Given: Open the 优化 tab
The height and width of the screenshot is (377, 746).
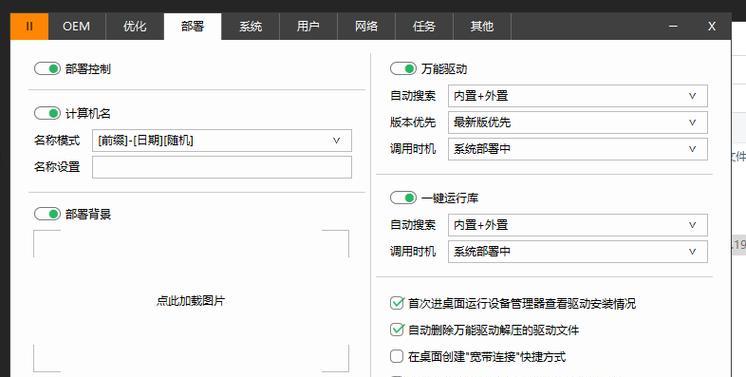Looking at the screenshot, I should pos(135,26).
